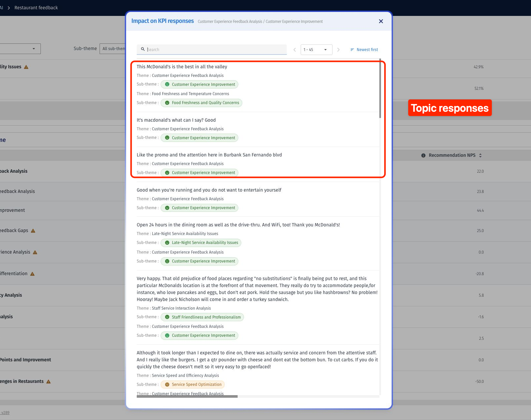Click the dialog's vertical scrollbar
Image resolution: width=531 pixels, height=420 pixels.
380,89
